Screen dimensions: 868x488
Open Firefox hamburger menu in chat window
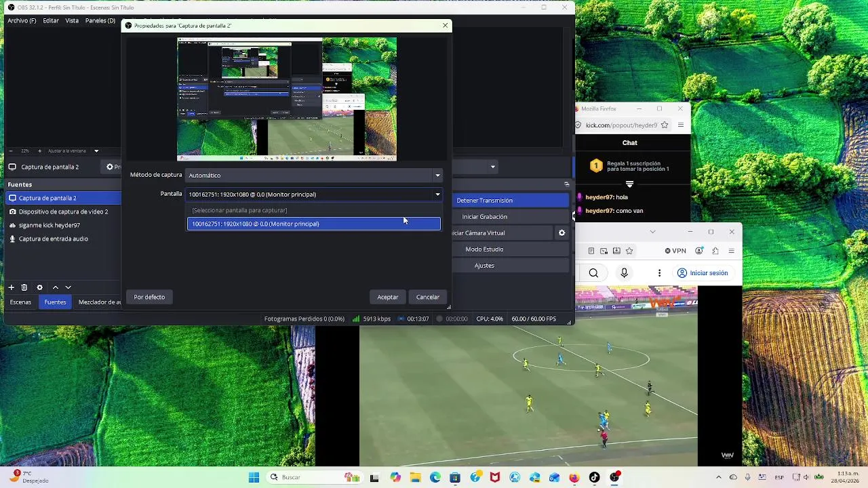(681, 125)
